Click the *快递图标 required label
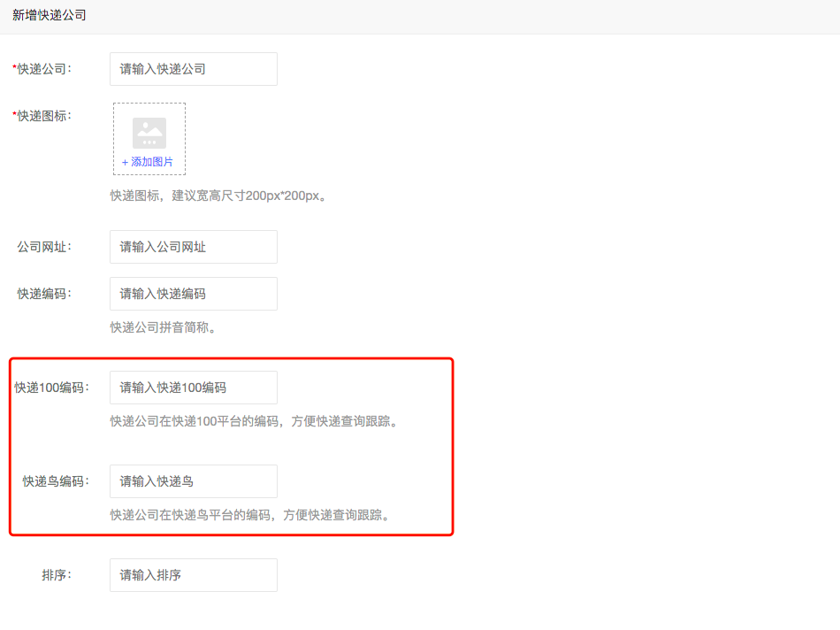 42,116
